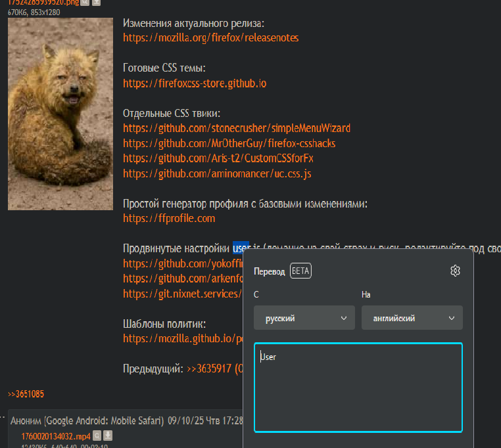Open the MrOtherGuy/firefox-csshacks link
This screenshot has height=448, width=501.
pyautogui.click(x=229, y=144)
